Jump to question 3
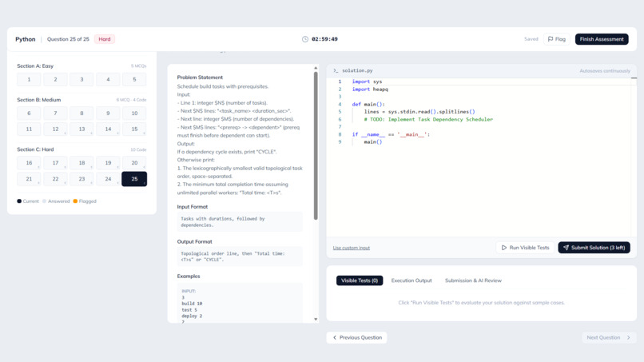 [81, 79]
